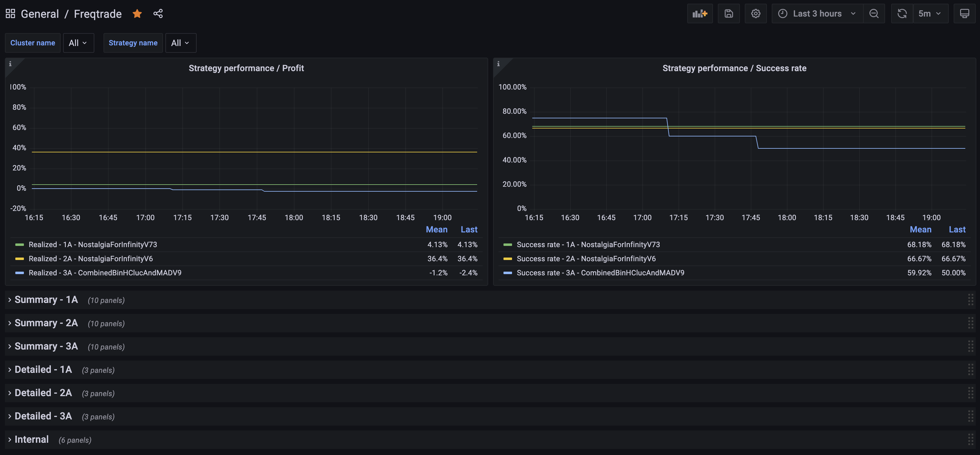Star the Freqtrade dashboard
The height and width of the screenshot is (455, 980).
coord(137,14)
